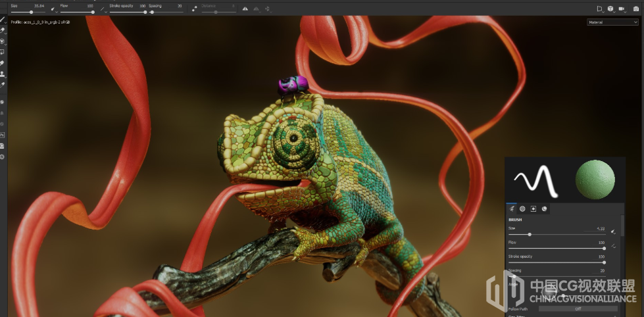Switch to the Alpha tab icon in panel
The height and width of the screenshot is (317, 644).
[x=522, y=208]
